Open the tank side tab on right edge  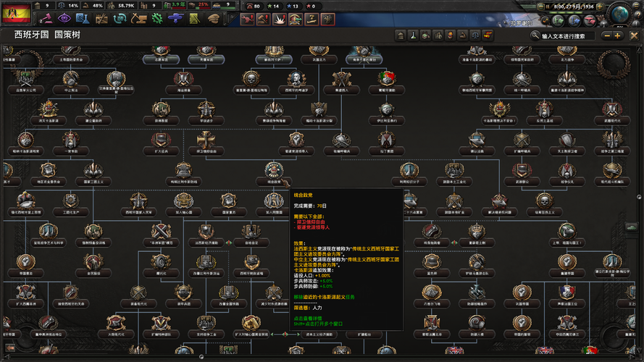coord(631,227)
